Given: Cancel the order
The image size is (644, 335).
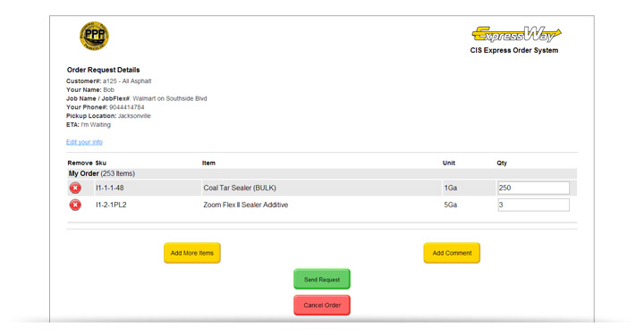Looking at the screenshot, I should click(x=322, y=305).
